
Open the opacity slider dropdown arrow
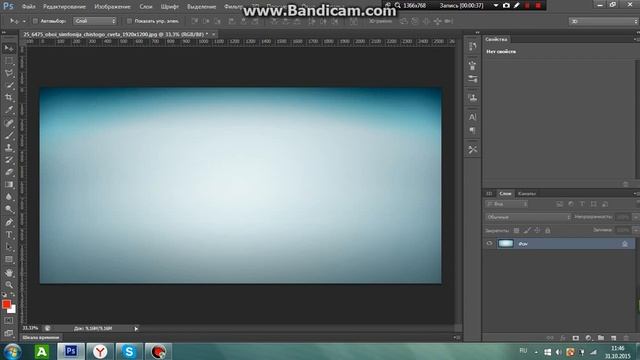point(636,217)
